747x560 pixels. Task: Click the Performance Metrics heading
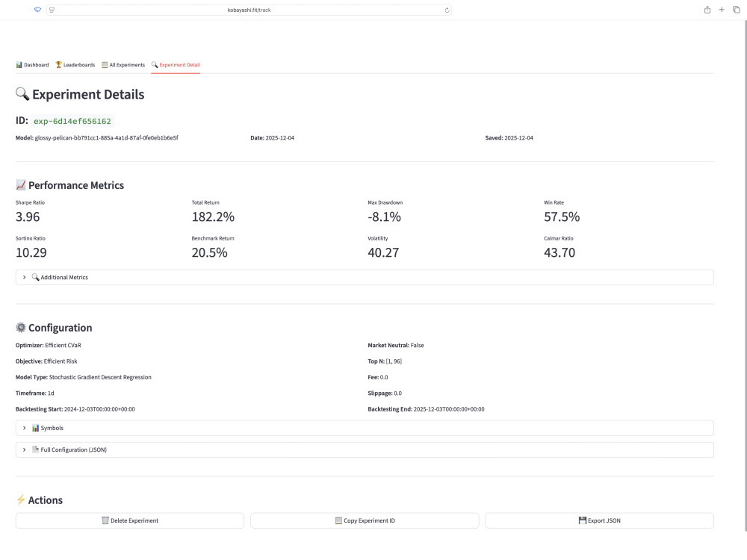click(70, 185)
